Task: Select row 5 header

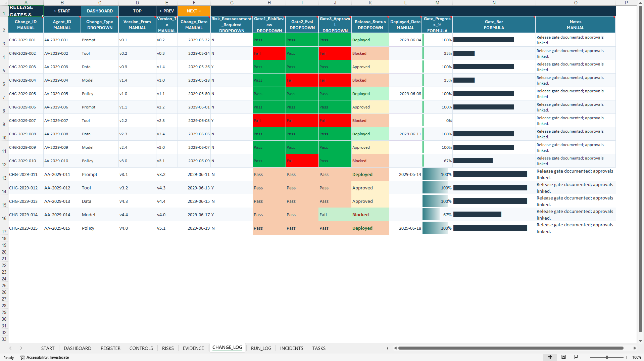Action: (4, 67)
